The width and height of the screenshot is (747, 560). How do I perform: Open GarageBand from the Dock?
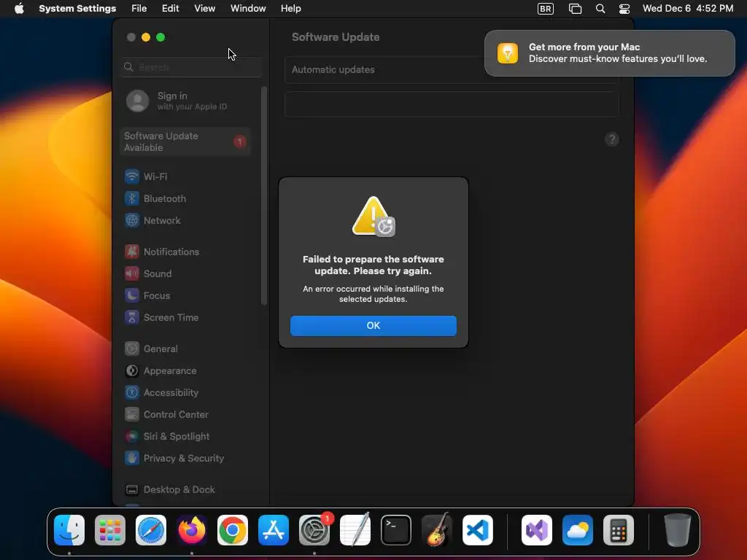point(437,530)
